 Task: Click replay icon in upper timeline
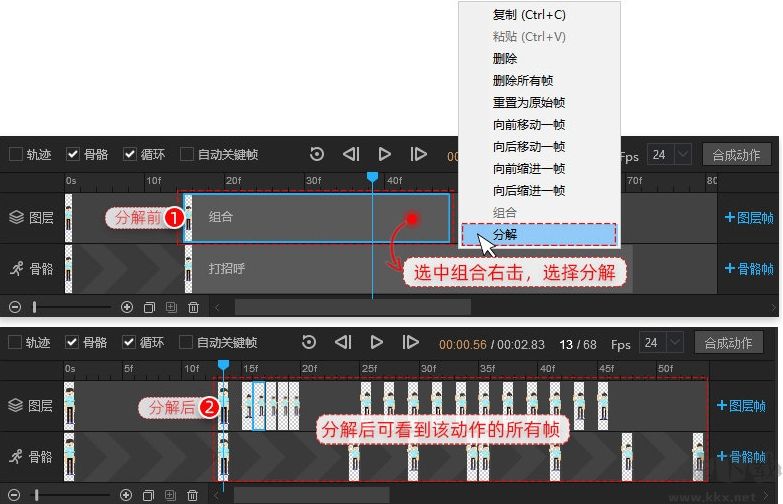[x=317, y=154]
